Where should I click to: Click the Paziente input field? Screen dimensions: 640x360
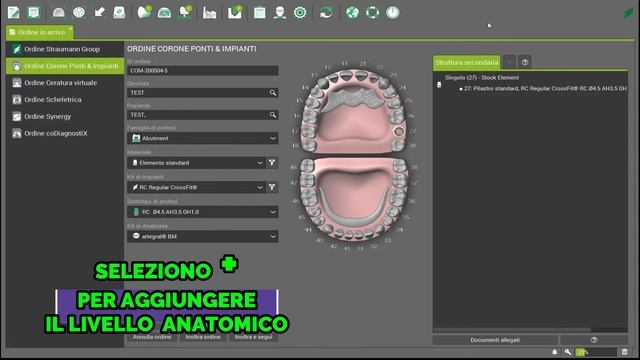(203, 115)
